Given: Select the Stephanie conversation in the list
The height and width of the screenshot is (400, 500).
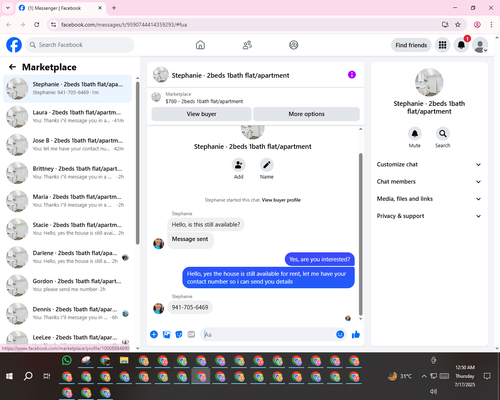Looking at the screenshot, I should (x=67, y=89).
